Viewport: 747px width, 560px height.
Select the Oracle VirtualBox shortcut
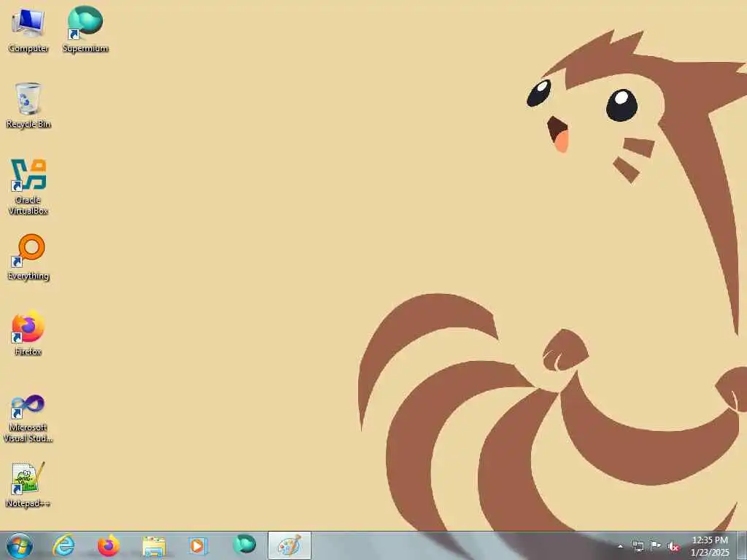pyautogui.click(x=28, y=187)
